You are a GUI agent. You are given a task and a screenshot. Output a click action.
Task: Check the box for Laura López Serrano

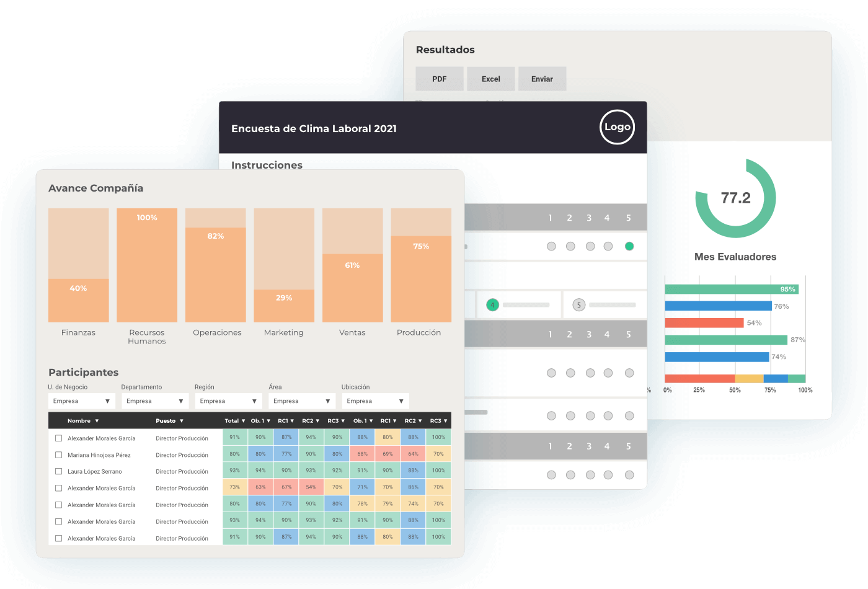coord(58,471)
